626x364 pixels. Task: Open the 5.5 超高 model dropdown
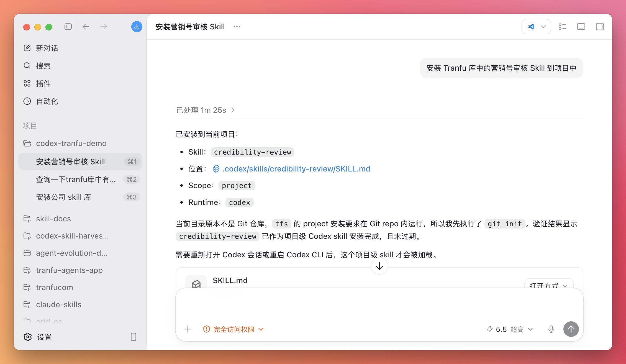pos(510,329)
